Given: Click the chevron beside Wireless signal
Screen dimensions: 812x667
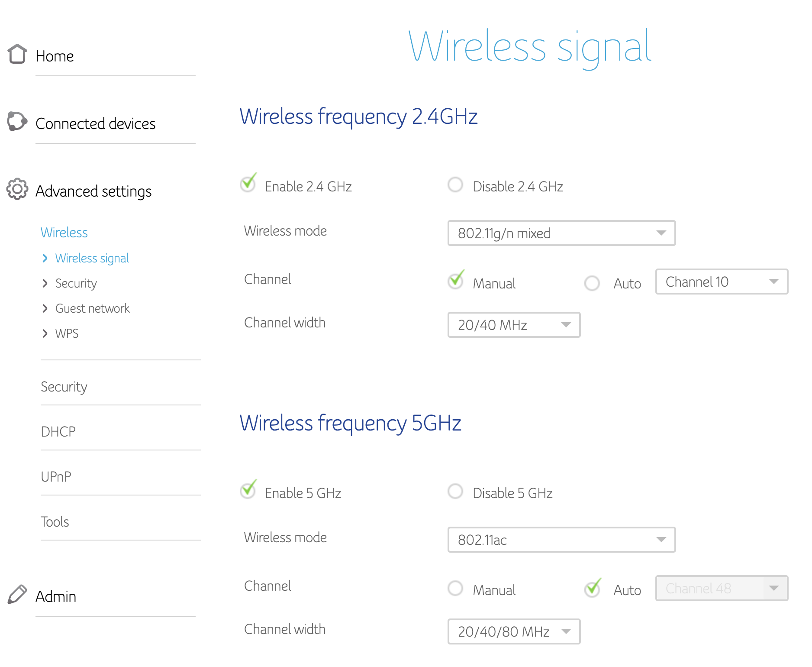Looking at the screenshot, I should pos(46,258).
